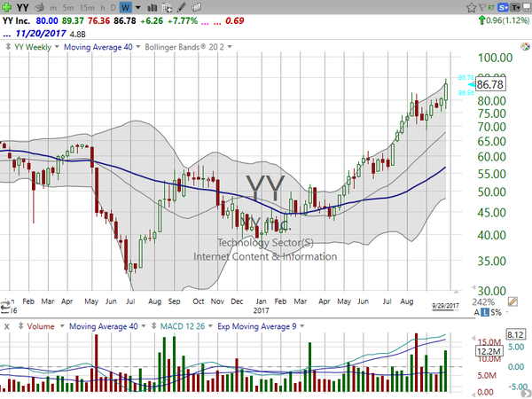Image resolution: width=532 pixels, height=399 pixels.
Task: Open the blue S dropdown button
Action: pyautogui.click(x=503, y=7)
